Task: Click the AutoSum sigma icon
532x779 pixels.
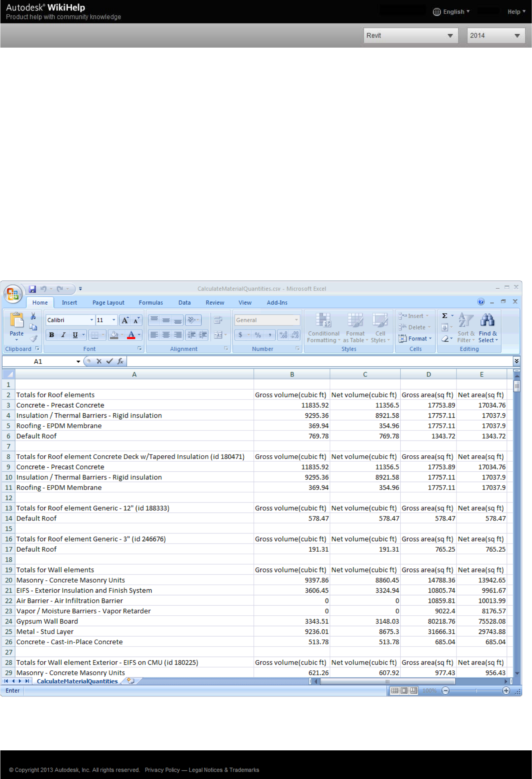Action: 445,316
